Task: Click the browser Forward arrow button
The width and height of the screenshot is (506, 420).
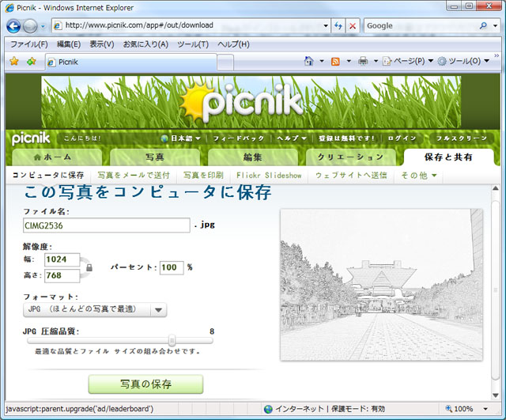Action: [x=30, y=26]
